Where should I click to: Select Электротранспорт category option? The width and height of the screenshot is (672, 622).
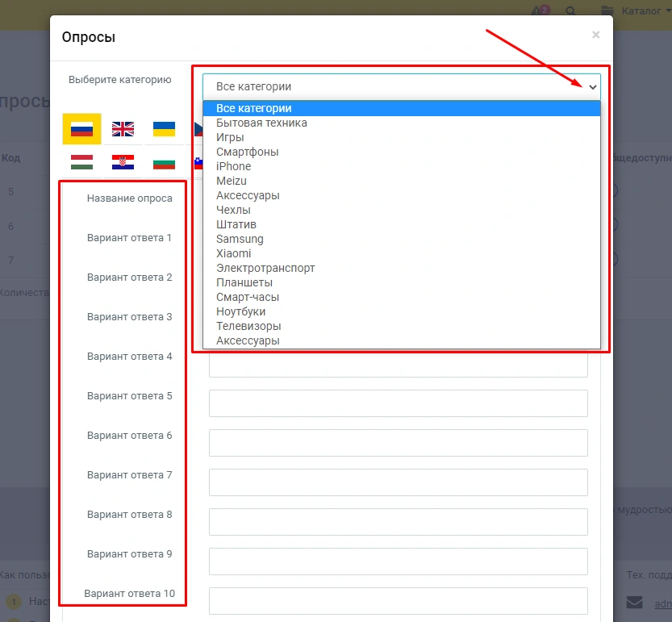click(x=265, y=268)
